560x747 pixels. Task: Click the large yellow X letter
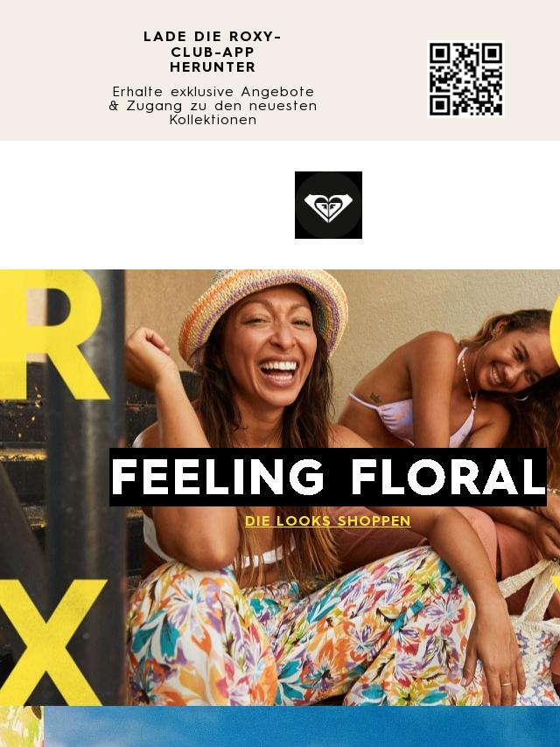(52, 642)
